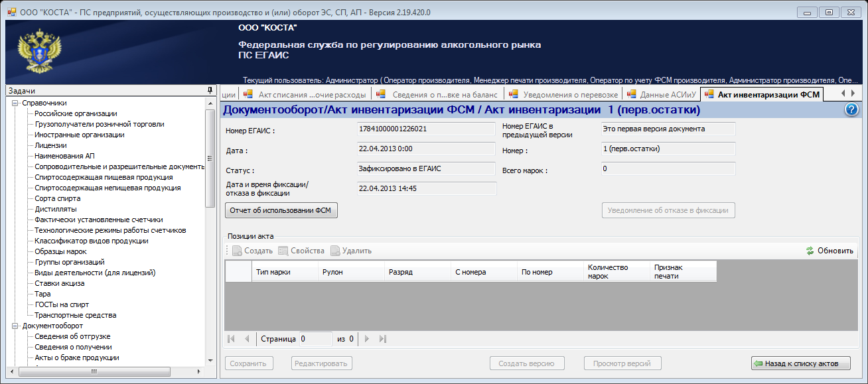The image size is (868, 384).
Task: Open Дистилляты in tree
Action: [x=56, y=209]
